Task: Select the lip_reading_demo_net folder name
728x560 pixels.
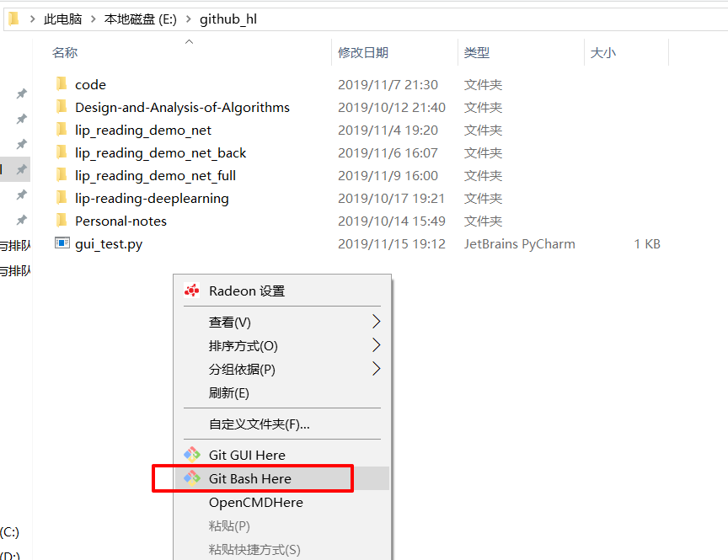Action: pyautogui.click(x=143, y=130)
